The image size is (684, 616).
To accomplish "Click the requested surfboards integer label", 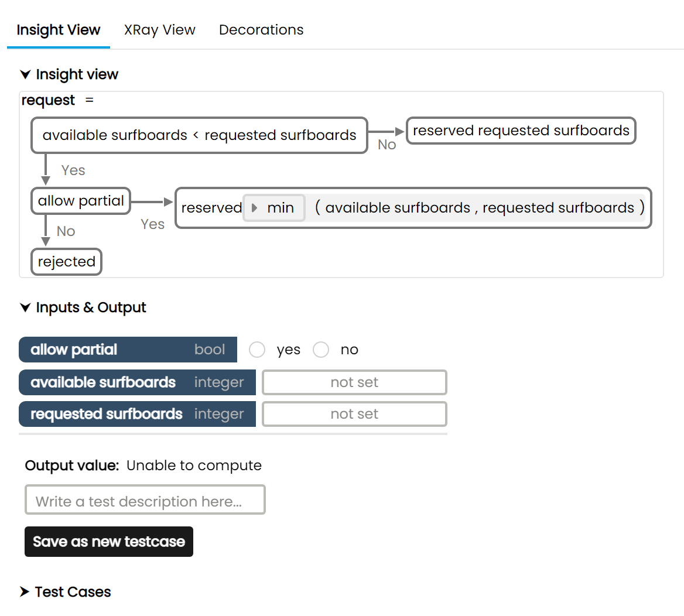I will coord(137,414).
